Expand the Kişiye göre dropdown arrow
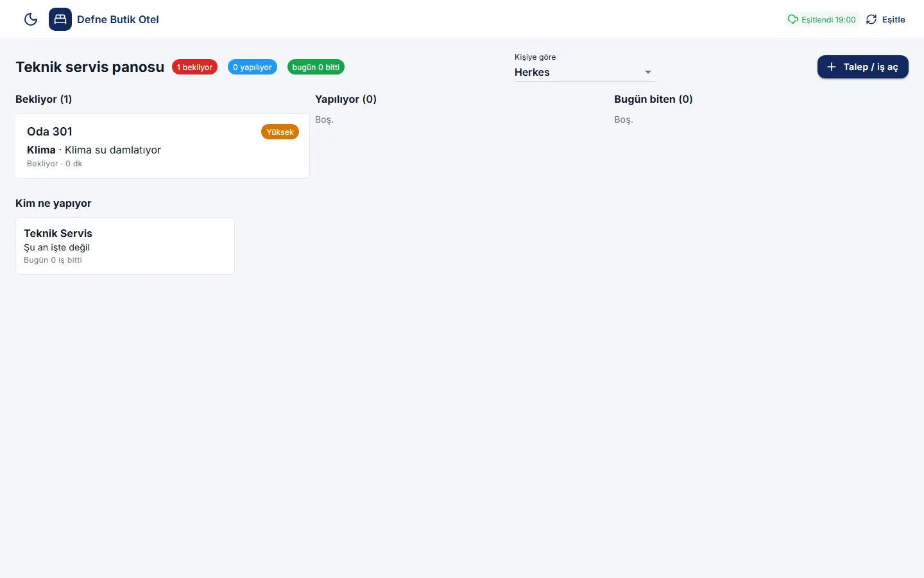 (x=648, y=73)
